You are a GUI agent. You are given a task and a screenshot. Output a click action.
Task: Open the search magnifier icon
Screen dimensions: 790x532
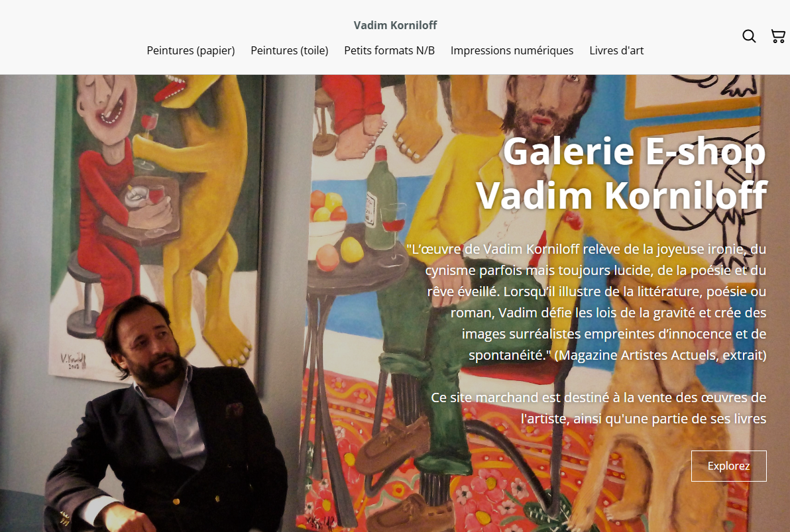pos(749,36)
